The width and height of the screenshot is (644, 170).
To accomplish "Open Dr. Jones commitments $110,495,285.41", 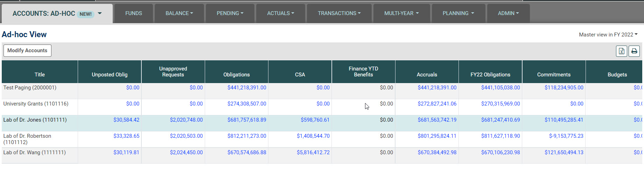I will [564, 120].
